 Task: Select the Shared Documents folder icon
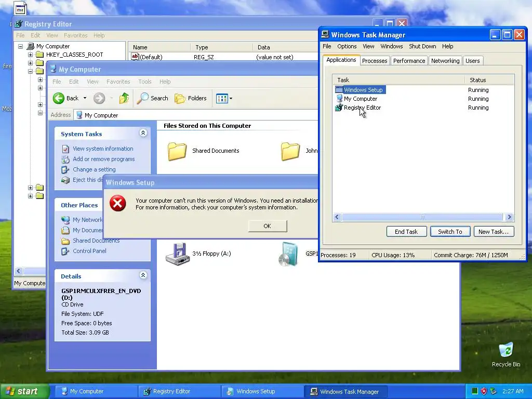[177, 151]
